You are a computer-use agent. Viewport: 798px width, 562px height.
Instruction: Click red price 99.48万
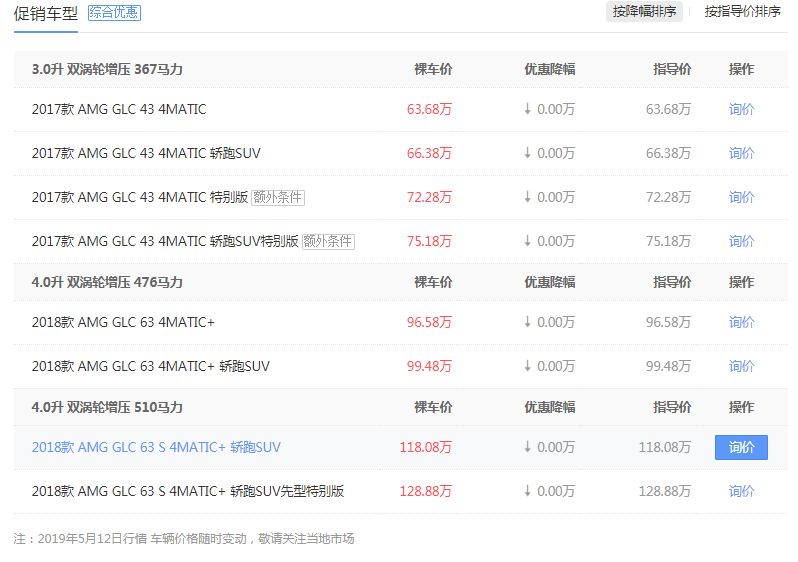coord(429,366)
